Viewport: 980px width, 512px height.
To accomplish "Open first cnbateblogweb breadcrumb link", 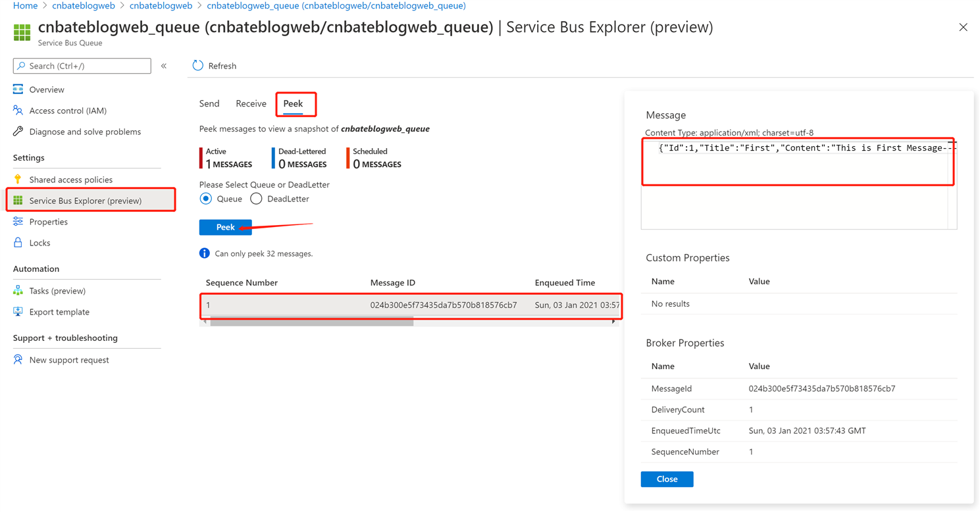I will pos(84,5).
